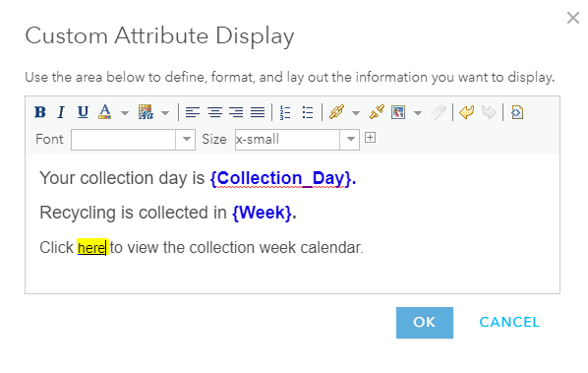Screen dimensions: 588x373
Task: Undo the last edit
Action: pyautogui.click(x=466, y=112)
